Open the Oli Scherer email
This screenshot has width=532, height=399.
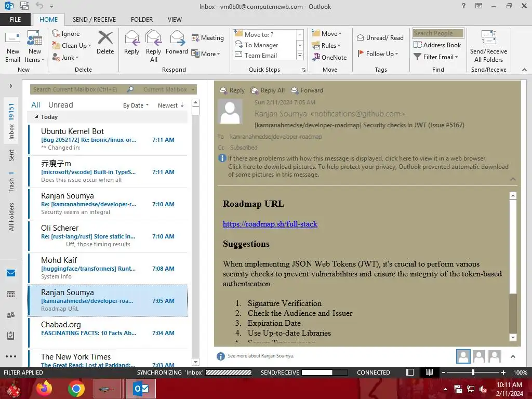click(x=108, y=236)
